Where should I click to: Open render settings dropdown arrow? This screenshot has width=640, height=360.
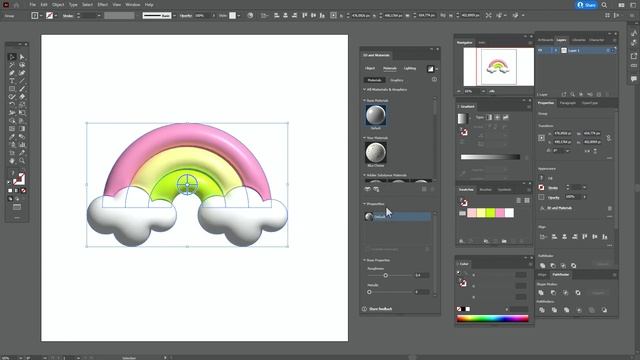point(436,69)
